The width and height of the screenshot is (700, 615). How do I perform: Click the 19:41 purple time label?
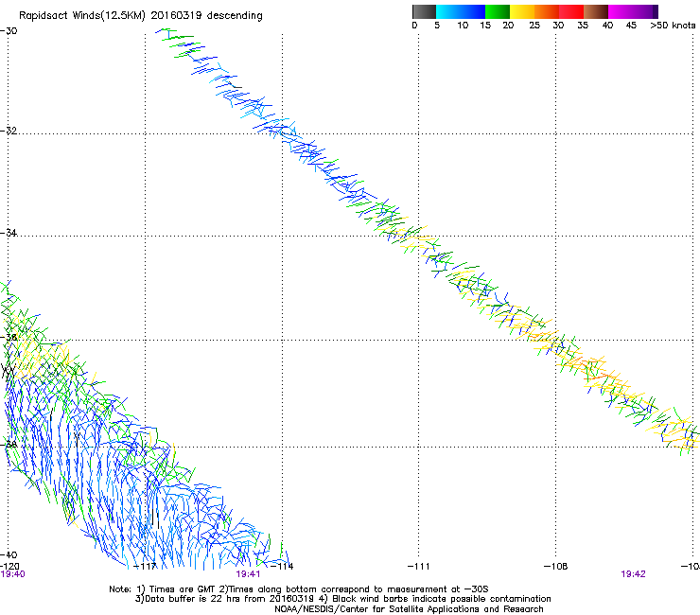click(x=248, y=574)
